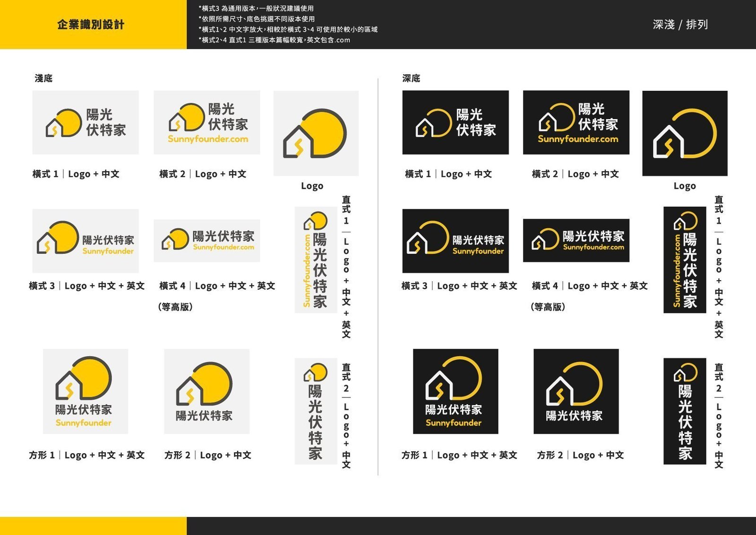
Task: Select light 橫式 2 logo with Sunnyfounder.com
Action: pos(207,122)
